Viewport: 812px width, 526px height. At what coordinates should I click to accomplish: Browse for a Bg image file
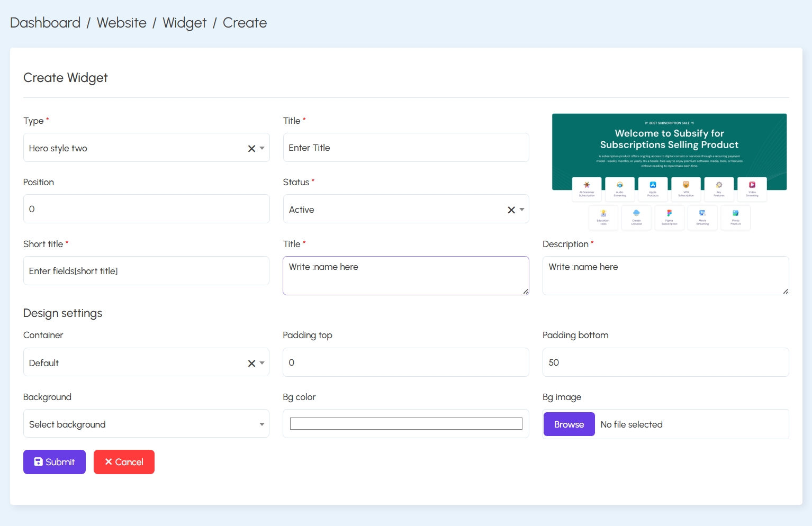pos(569,424)
